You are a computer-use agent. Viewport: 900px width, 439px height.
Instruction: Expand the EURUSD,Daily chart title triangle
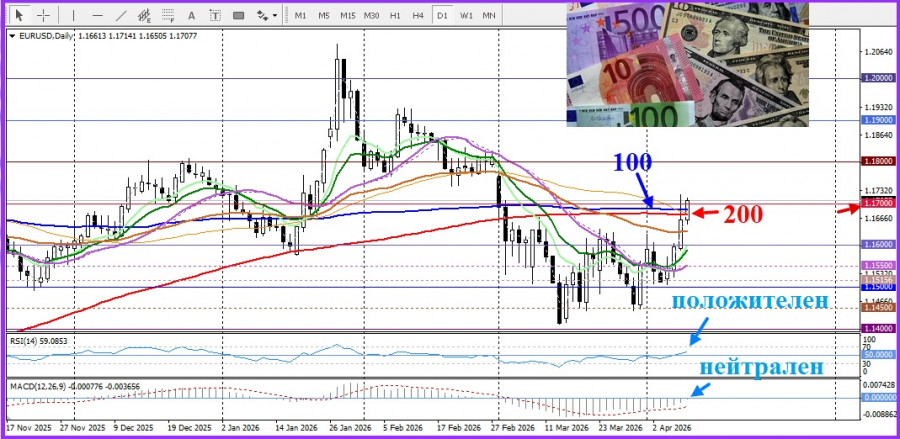click(13, 36)
